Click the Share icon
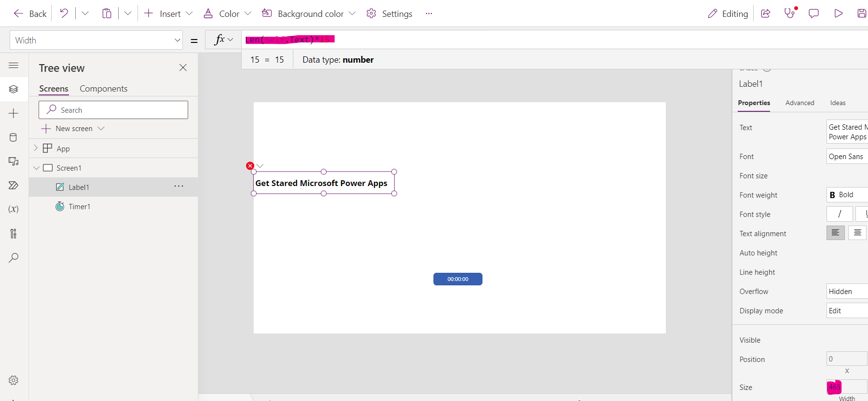The width and height of the screenshot is (868, 401). (766, 13)
